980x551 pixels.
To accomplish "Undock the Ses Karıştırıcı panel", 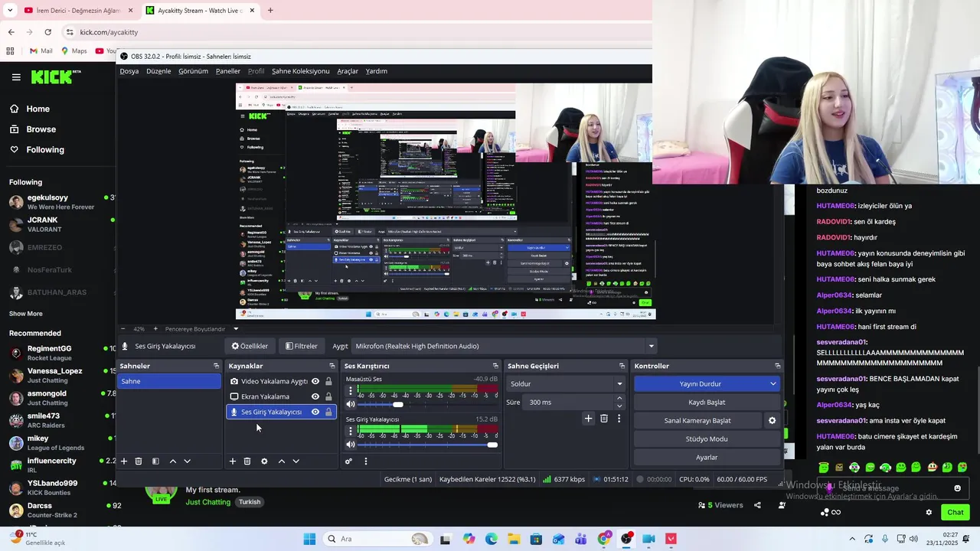I will click(x=495, y=366).
